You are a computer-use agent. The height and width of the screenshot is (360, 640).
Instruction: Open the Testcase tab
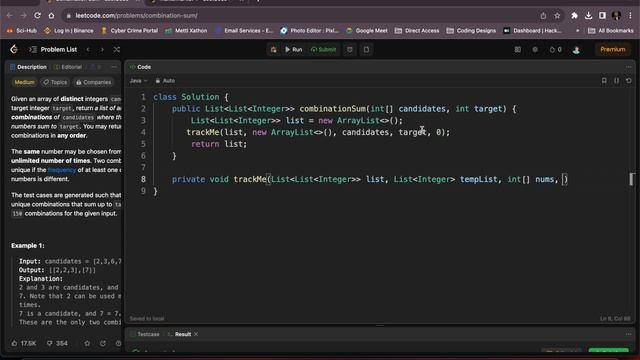pos(144,334)
